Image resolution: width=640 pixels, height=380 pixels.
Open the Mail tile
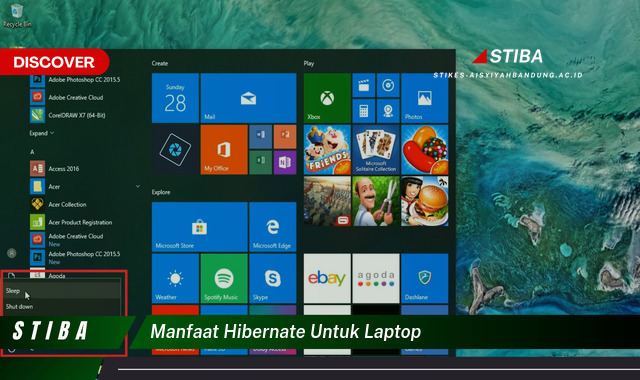248,98
